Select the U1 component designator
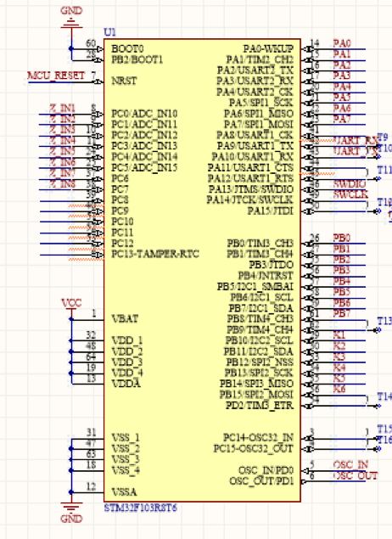The width and height of the screenshot is (392, 539). pos(109,32)
